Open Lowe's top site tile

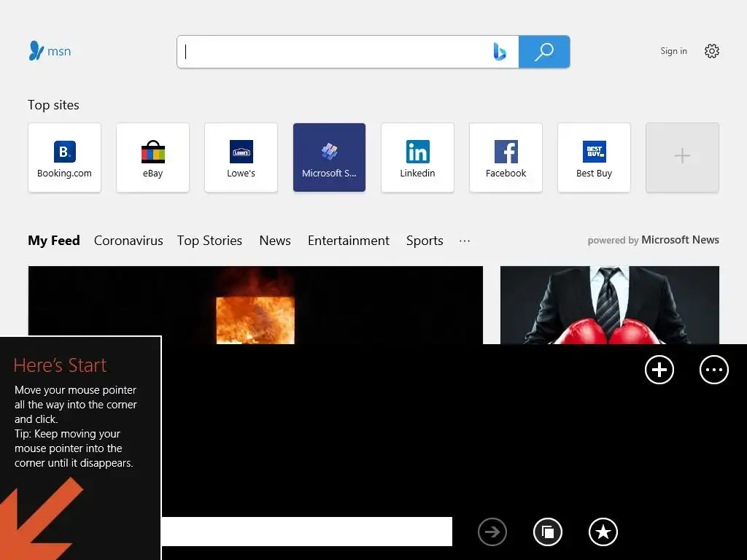tap(241, 157)
